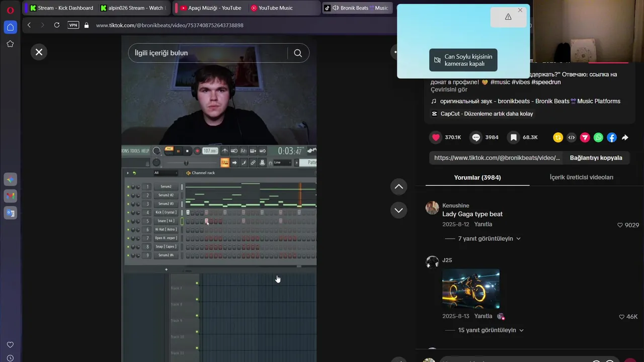This screenshot has height=362, width=644.
Task: Switch to 'Yorumlar (3984)' tab
Action: [477, 177]
